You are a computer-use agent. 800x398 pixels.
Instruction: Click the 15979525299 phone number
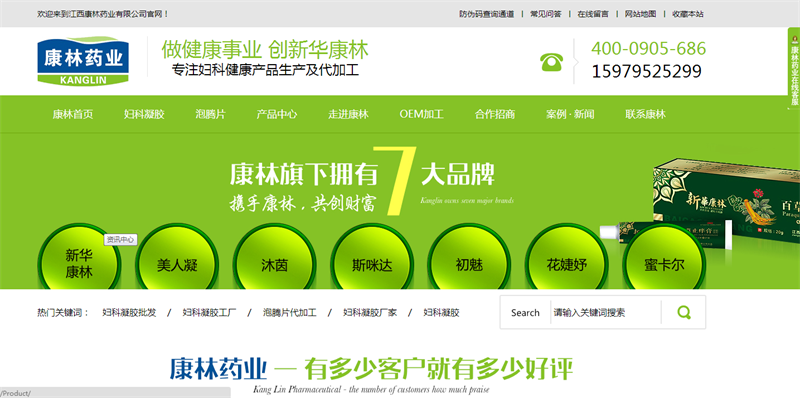pyautogui.click(x=646, y=71)
